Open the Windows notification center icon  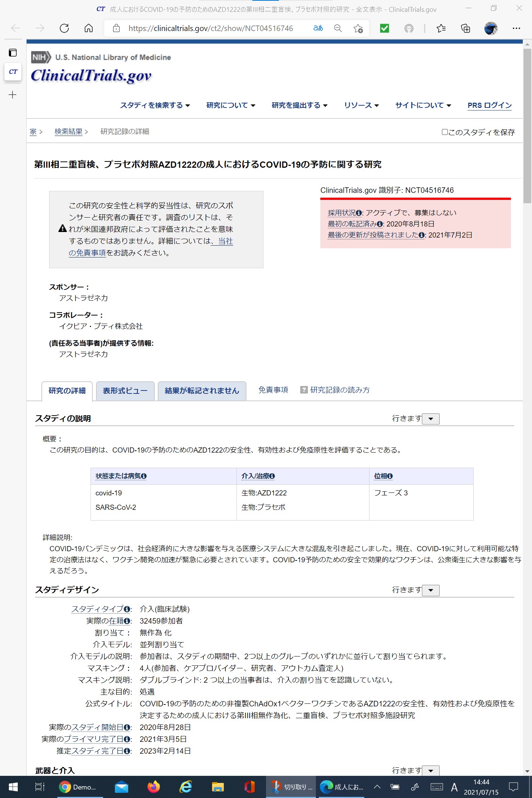point(514,787)
